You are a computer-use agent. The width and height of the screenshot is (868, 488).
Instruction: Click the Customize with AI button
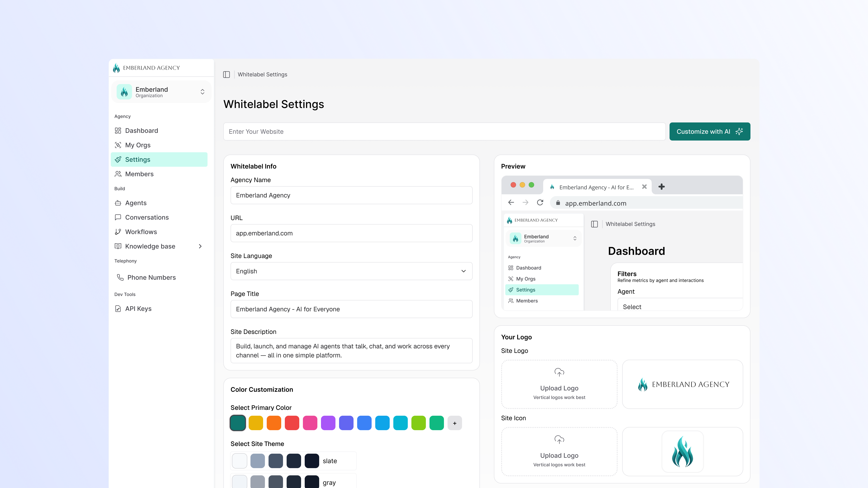point(710,131)
